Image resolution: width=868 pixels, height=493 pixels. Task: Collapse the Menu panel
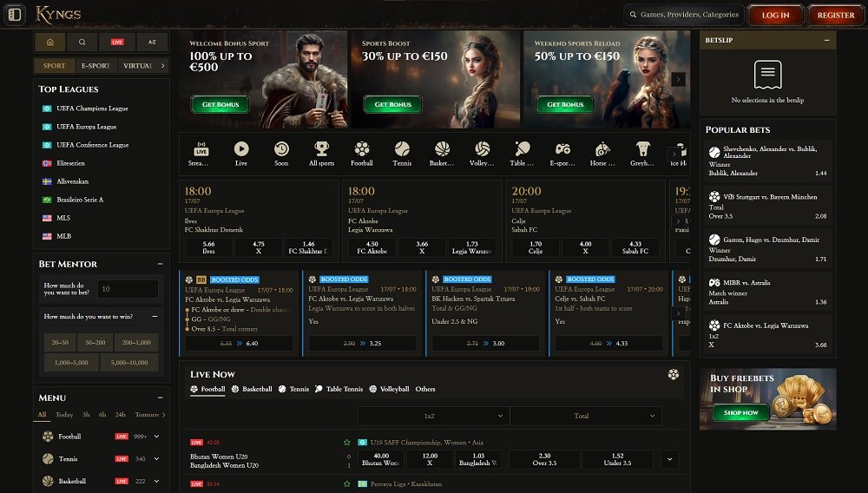coord(160,398)
